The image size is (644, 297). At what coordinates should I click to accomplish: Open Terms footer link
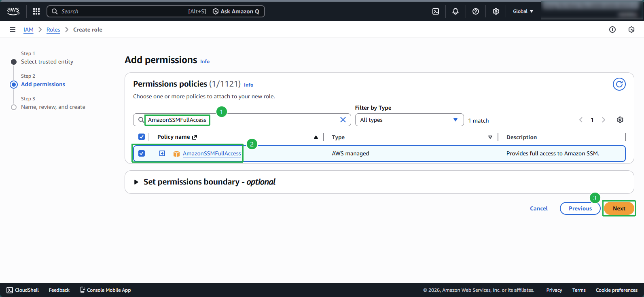pos(579,290)
